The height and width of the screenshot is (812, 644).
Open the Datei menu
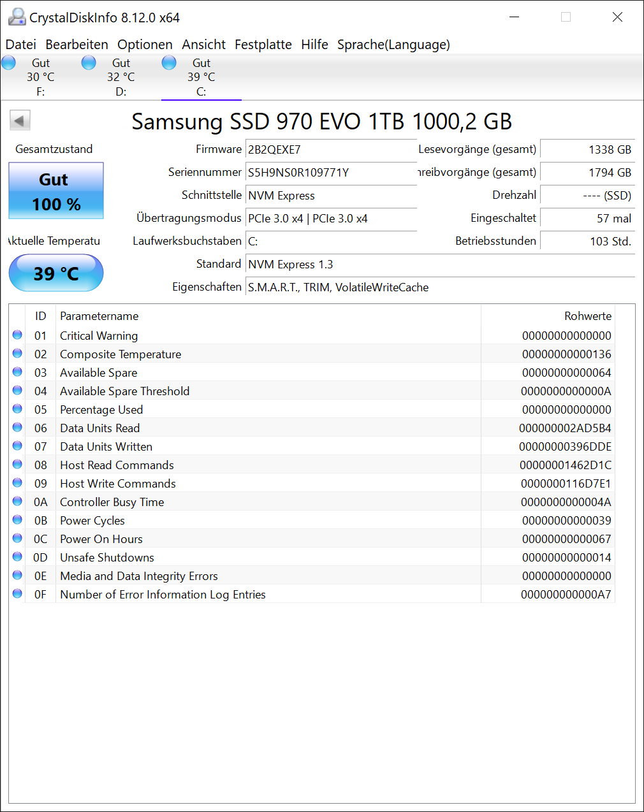coord(21,45)
